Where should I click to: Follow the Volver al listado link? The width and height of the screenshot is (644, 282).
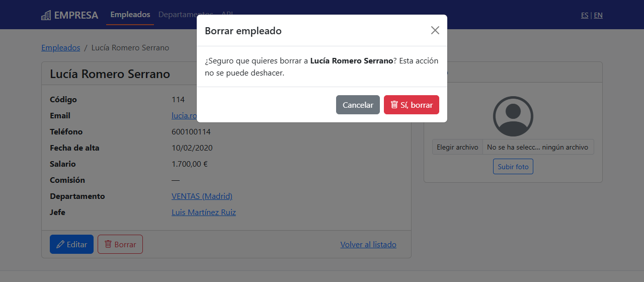click(x=368, y=244)
